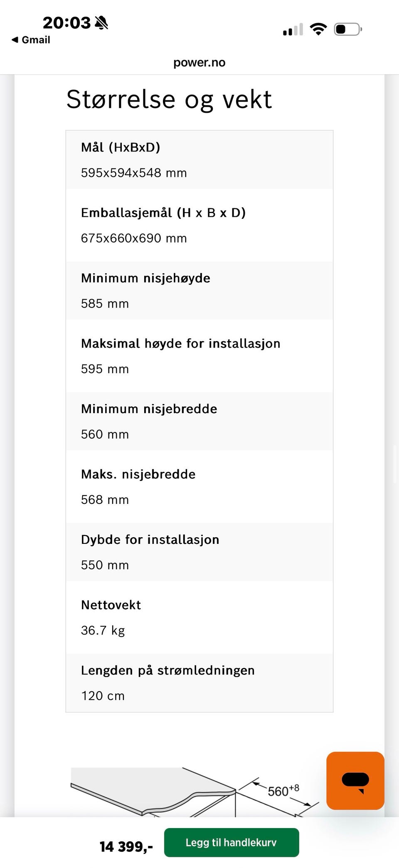Tap the battery indicator icon
The image size is (399, 868).
[348, 29]
